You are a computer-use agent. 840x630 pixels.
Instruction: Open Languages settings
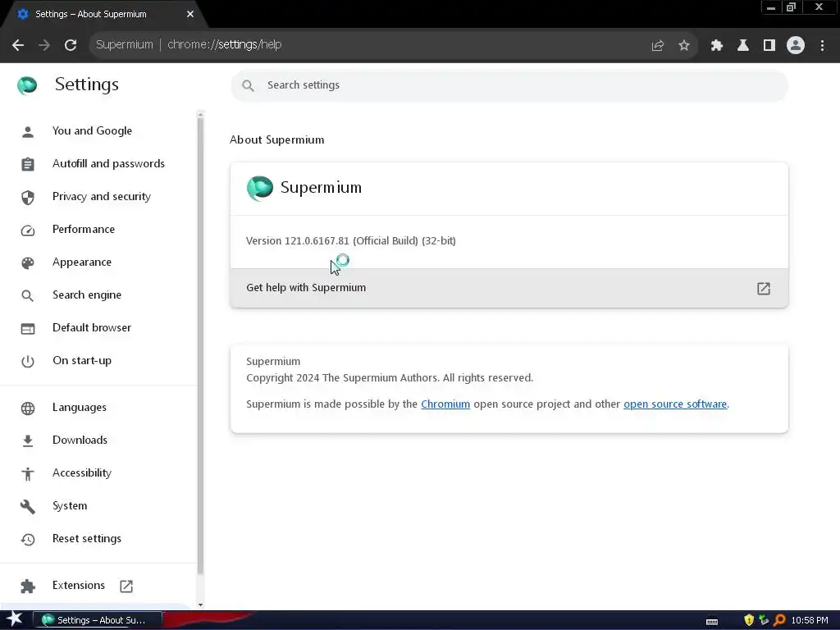pyautogui.click(x=80, y=407)
